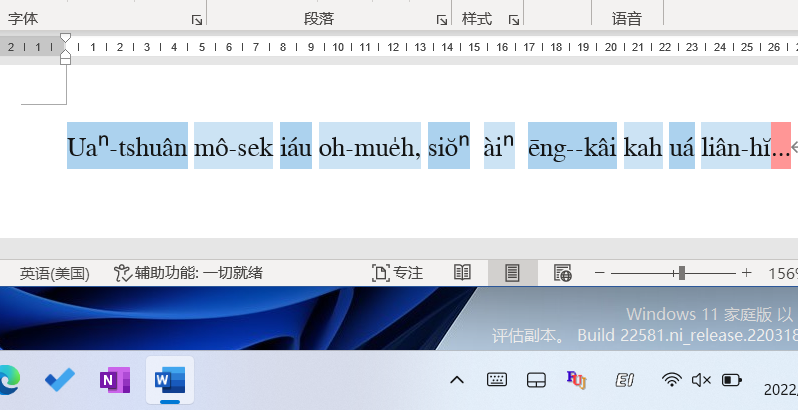The height and width of the screenshot is (410, 798).
Task: Open Microsoft To Do from taskbar
Action: pyautogui.click(x=60, y=380)
